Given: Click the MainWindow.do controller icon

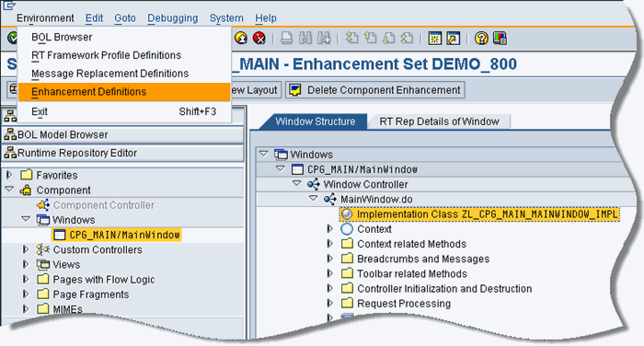Looking at the screenshot, I should tap(330, 200).
